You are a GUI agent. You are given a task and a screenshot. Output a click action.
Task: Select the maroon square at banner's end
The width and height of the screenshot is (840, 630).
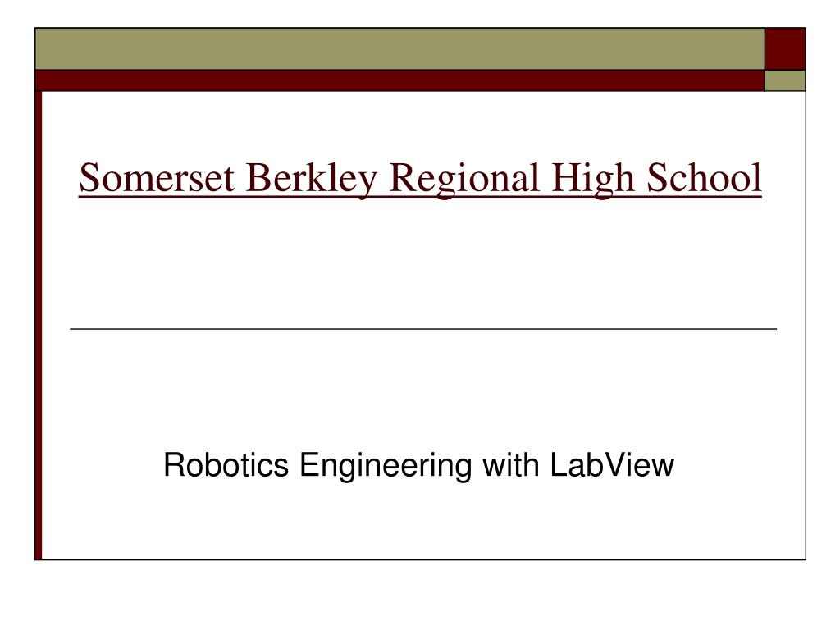pyautogui.click(x=785, y=48)
